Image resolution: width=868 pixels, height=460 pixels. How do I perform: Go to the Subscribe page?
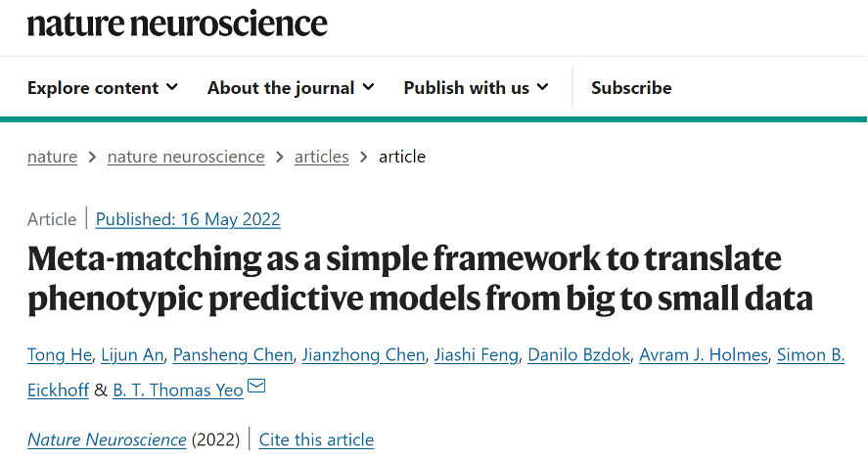pos(631,88)
